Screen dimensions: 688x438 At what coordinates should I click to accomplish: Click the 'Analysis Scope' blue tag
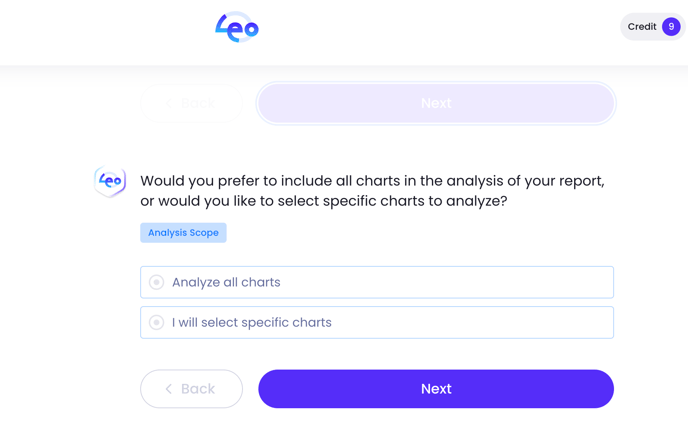coord(183,233)
